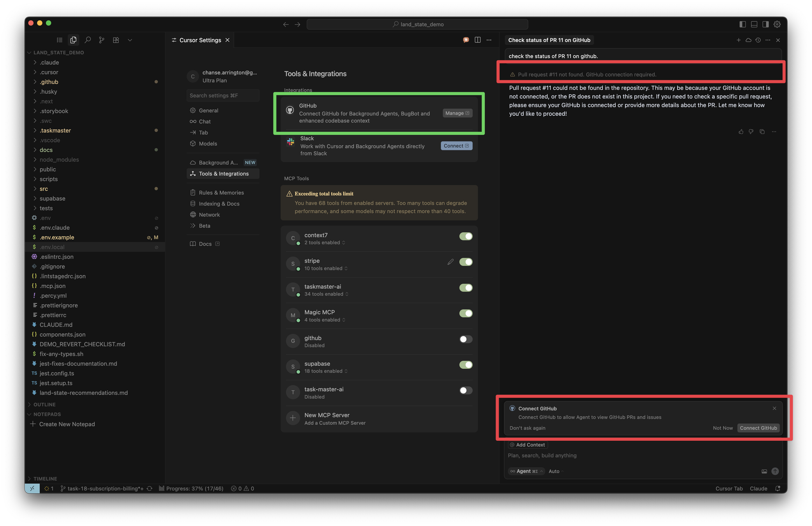812x526 pixels.
Task: Open the Auto model selector dropdown
Action: click(x=556, y=471)
